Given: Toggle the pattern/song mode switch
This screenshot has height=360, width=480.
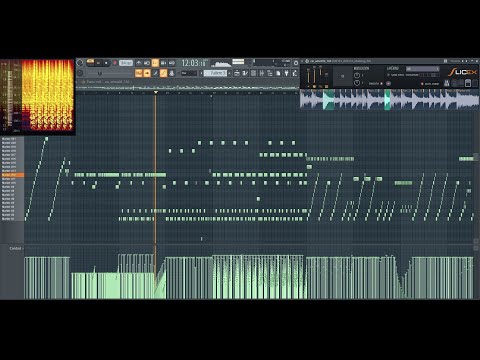Looking at the screenshot, I should point(90,62).
